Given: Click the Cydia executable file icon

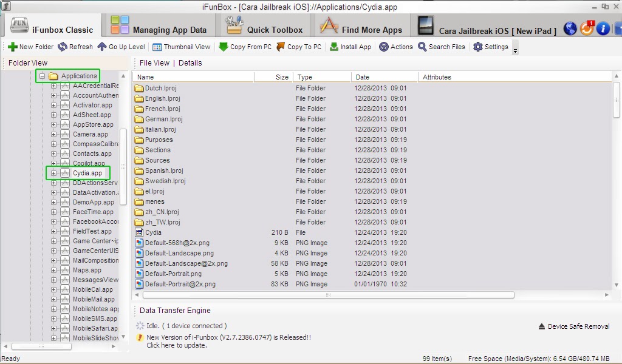Looking at the screenshot, I should (x=139, y=232).
